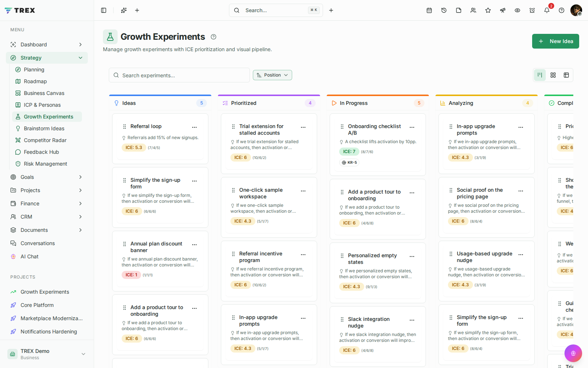Open the notifications bell with badge
This screenshot has width=588, height=368.
click(x=547, y=10)
